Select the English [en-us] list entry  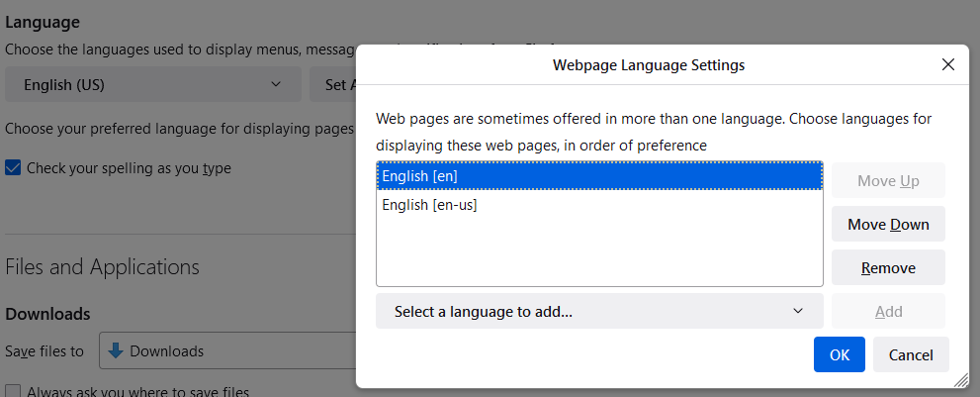click(598, 205)
